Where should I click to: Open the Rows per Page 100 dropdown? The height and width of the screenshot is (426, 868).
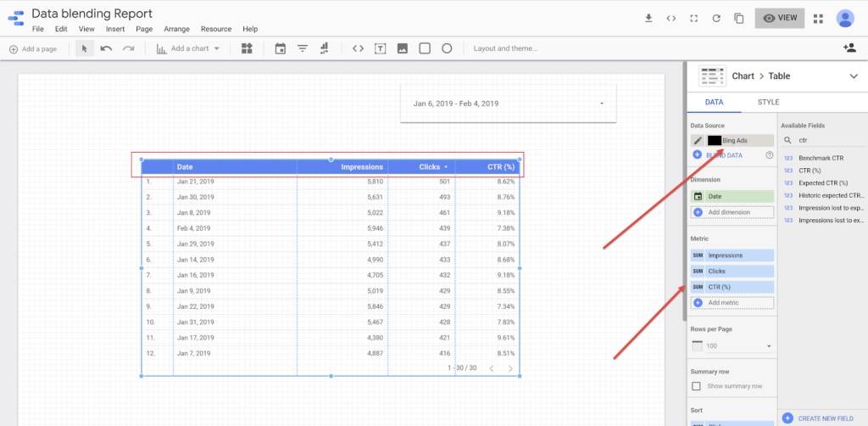coord(732,346)
